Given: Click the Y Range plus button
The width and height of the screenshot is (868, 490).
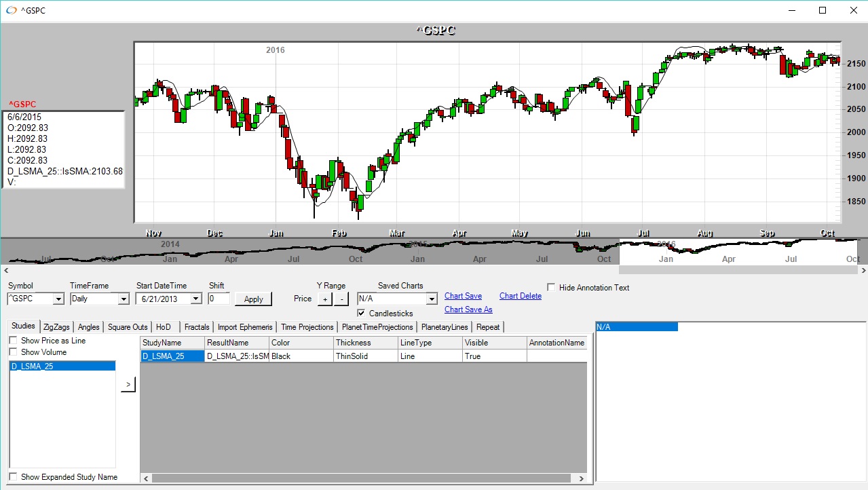Looking at the screenshot, I should click(x=324, y=299).
